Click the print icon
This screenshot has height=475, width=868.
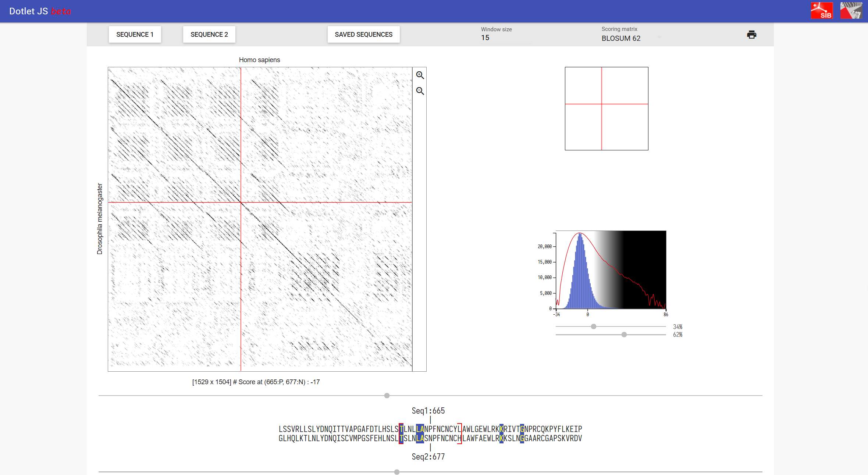(751, 35)
